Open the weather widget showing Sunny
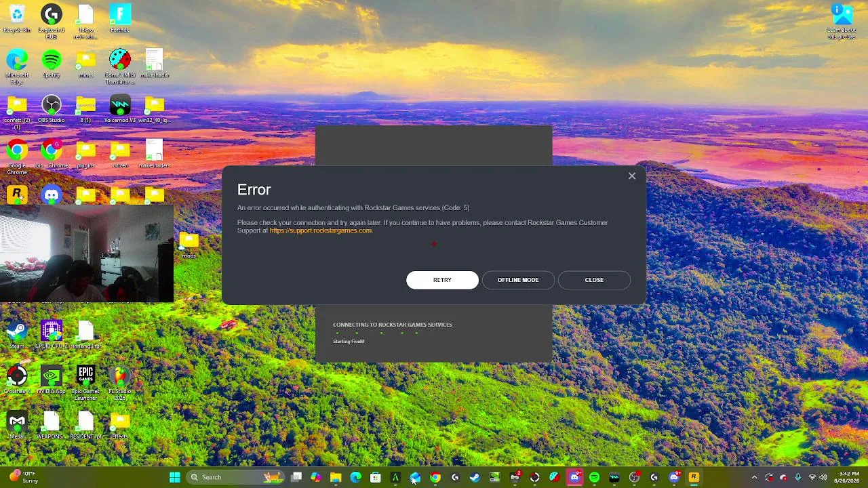This screenshot has height=488, width=868. coord(24,477)
